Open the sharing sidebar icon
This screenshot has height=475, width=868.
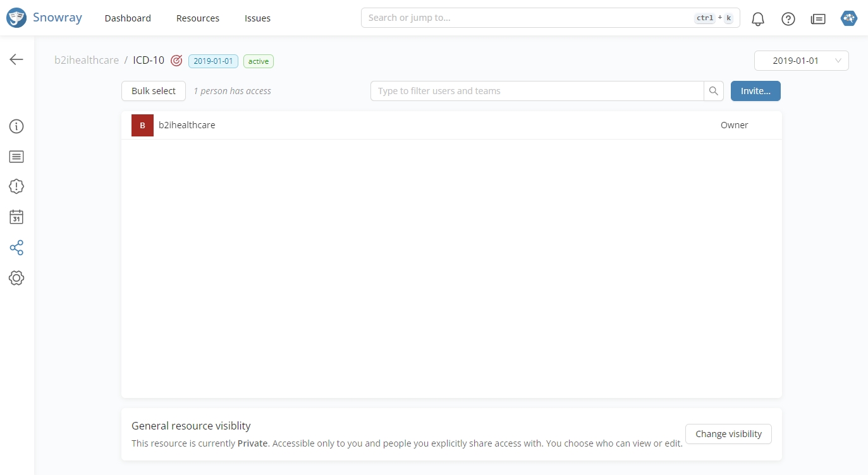coord(16,248)
